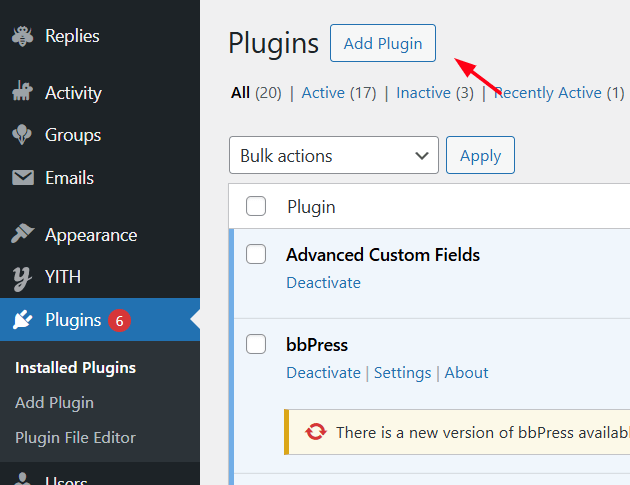Show the All (20) plugins filter

256,93
